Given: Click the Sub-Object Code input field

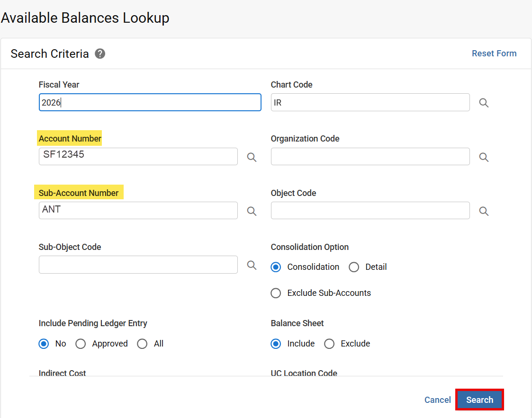Looking at the screenshot, I should 138,265.
